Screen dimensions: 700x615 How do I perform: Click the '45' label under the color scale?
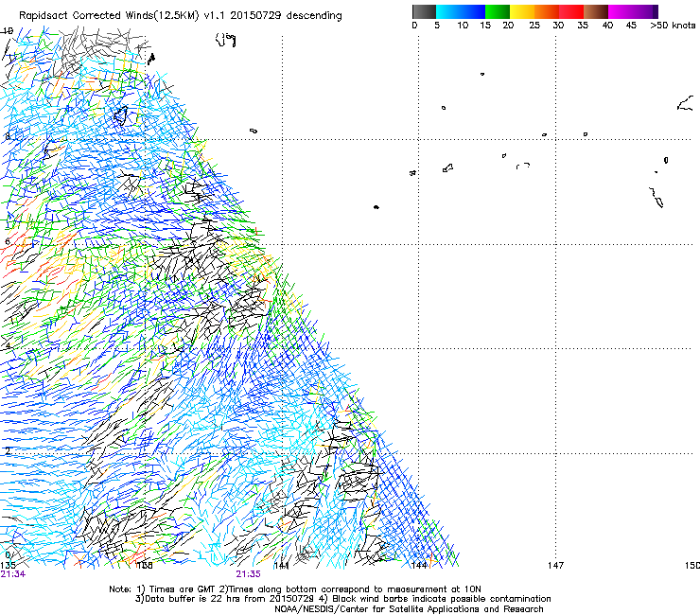click(x=631, y=26)
